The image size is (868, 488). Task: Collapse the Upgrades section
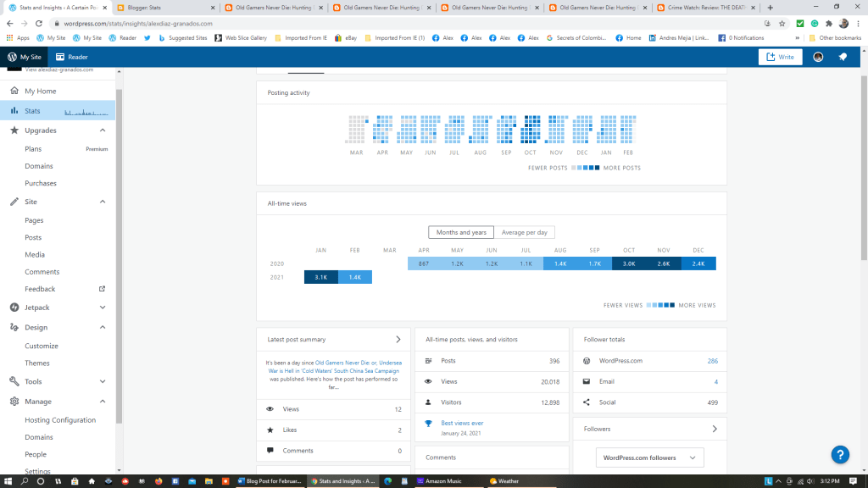click(103, 130)
